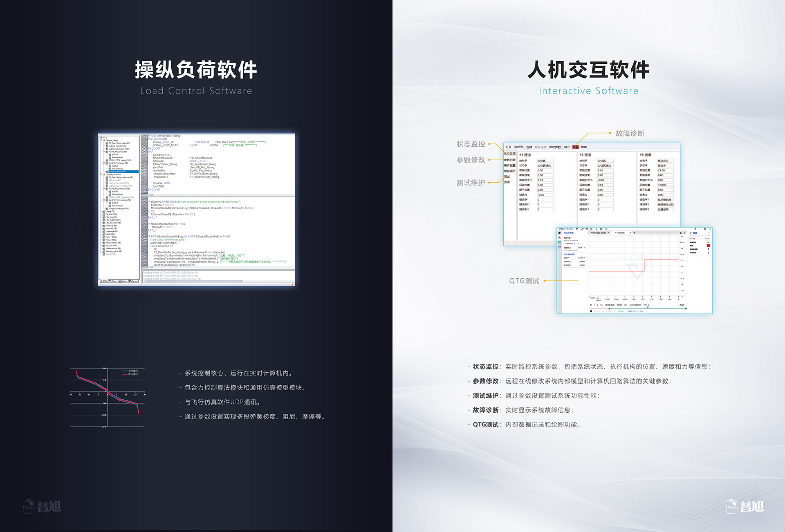Click the eraser icon in VOFA toolbar
785x532 pixels.
582,229
